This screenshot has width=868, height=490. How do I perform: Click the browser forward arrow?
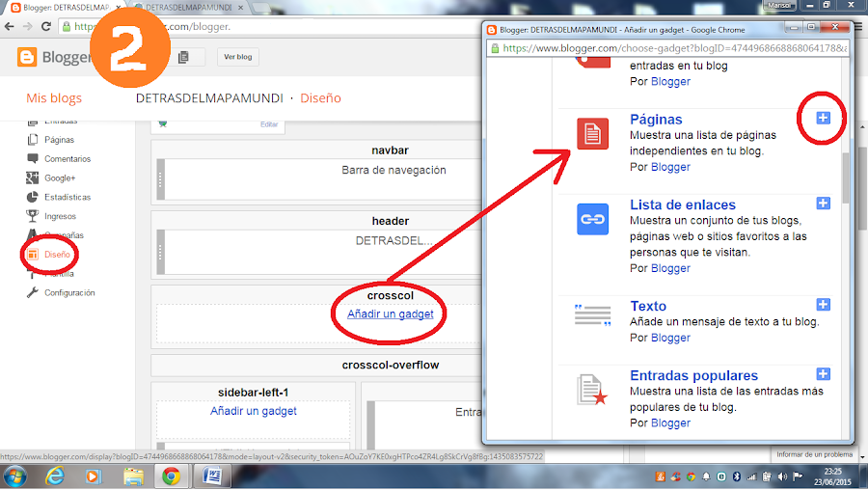(x=28, y=27)
